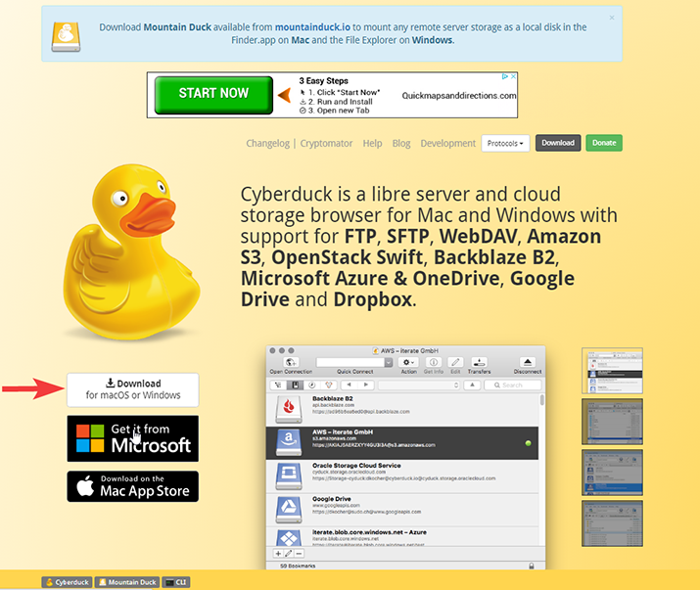Follow the mountainduck.io link

click(312, 27)
